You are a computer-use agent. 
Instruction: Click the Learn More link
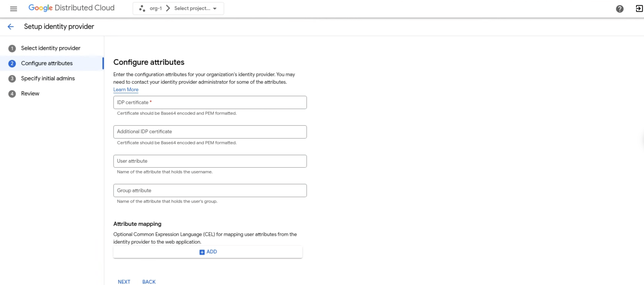pyautogui.click(x=126, y=90)
